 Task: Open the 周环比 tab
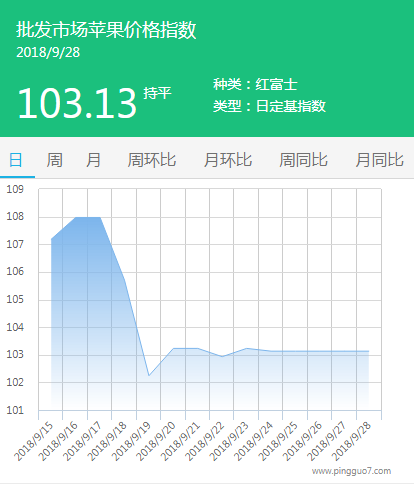click(152, 160)
